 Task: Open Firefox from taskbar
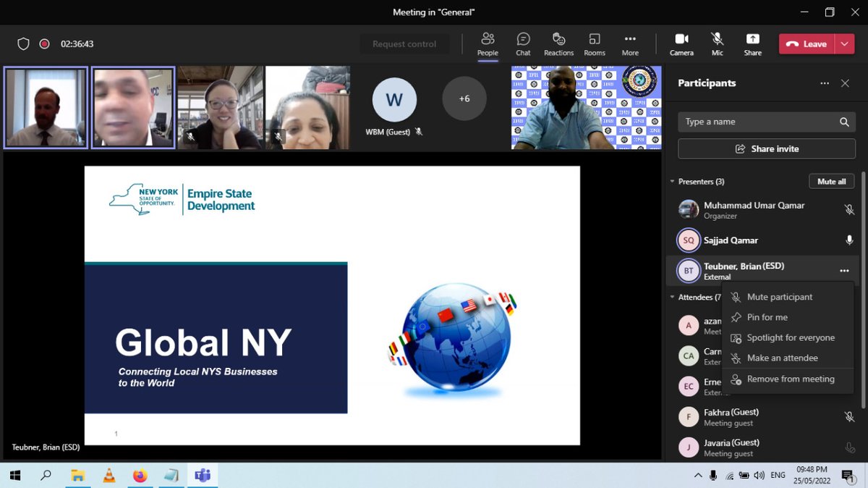point(140,476)
